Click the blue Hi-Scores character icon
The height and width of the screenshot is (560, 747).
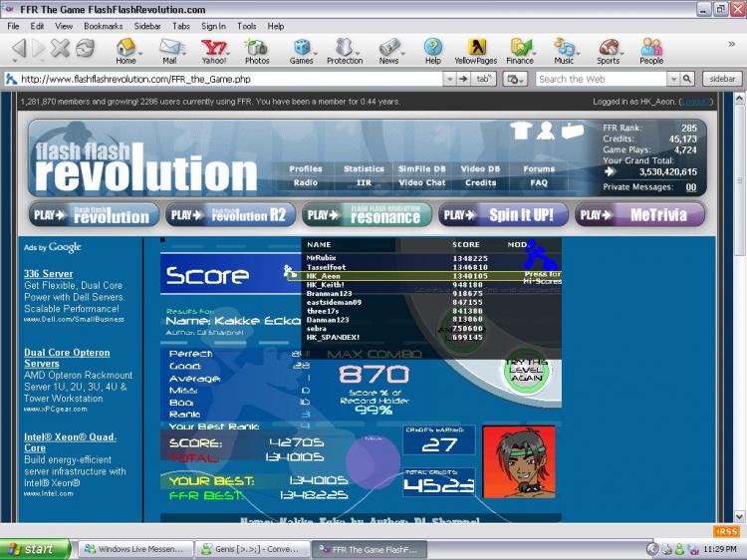539,256
